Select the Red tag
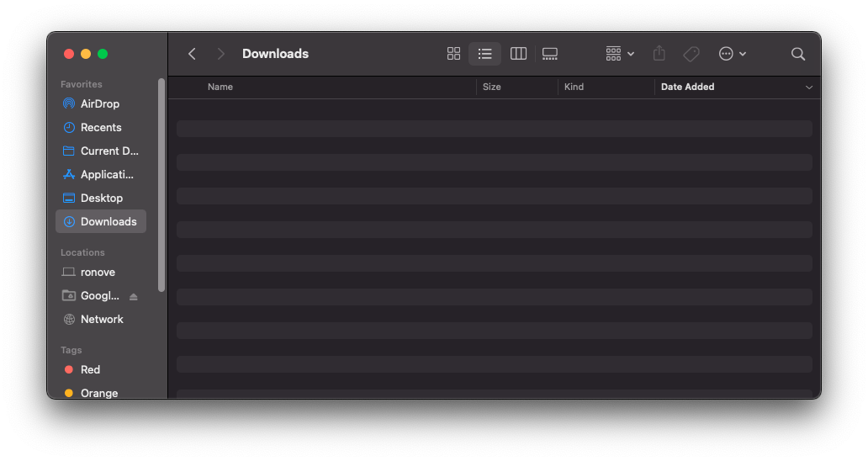The height and width of the screenshot is (461, 868). click(x=90, y=370)
